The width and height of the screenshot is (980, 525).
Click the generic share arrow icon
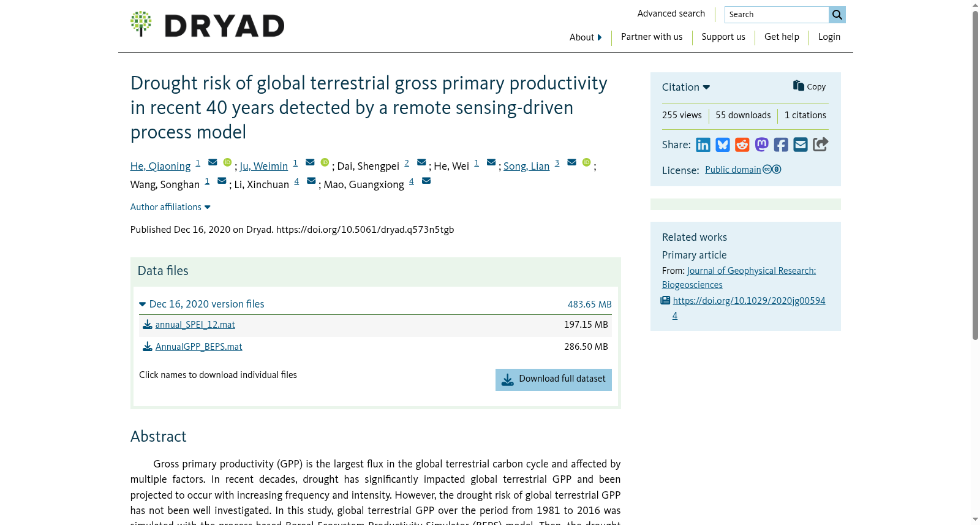tap(820, 144)
